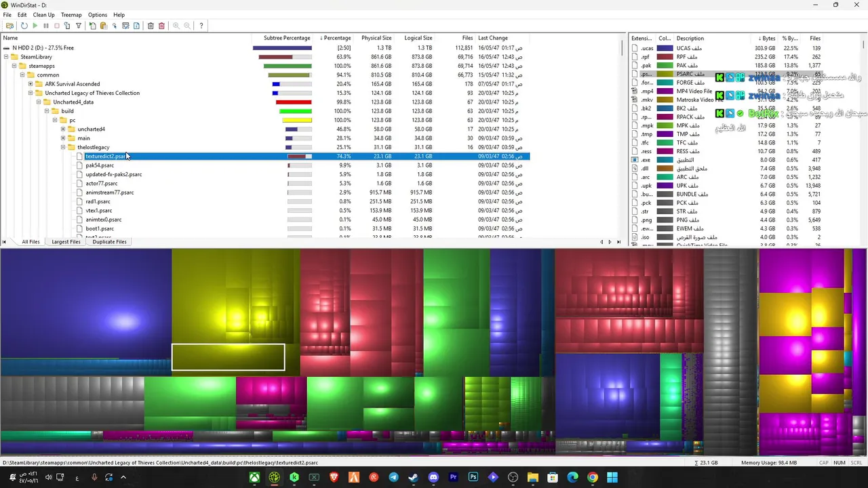868x488 pixels.
Task: Collapse Uncharted Legacy of Thieves Collection
Action: tap(30, 93)
